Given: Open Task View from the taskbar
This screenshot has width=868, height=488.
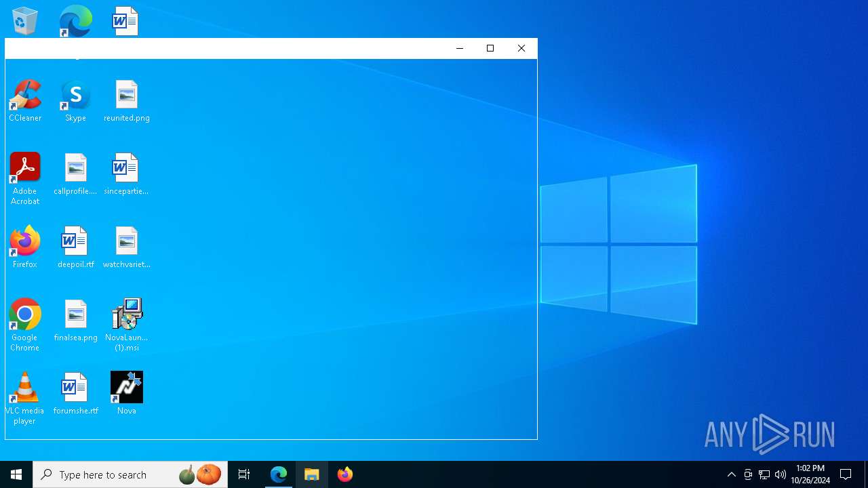Looking at the screenshot, I should coord(244,474).
